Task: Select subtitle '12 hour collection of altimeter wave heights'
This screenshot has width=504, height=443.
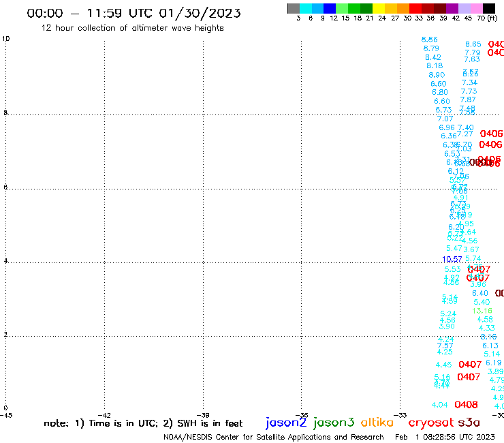Action: click(132, 29)
